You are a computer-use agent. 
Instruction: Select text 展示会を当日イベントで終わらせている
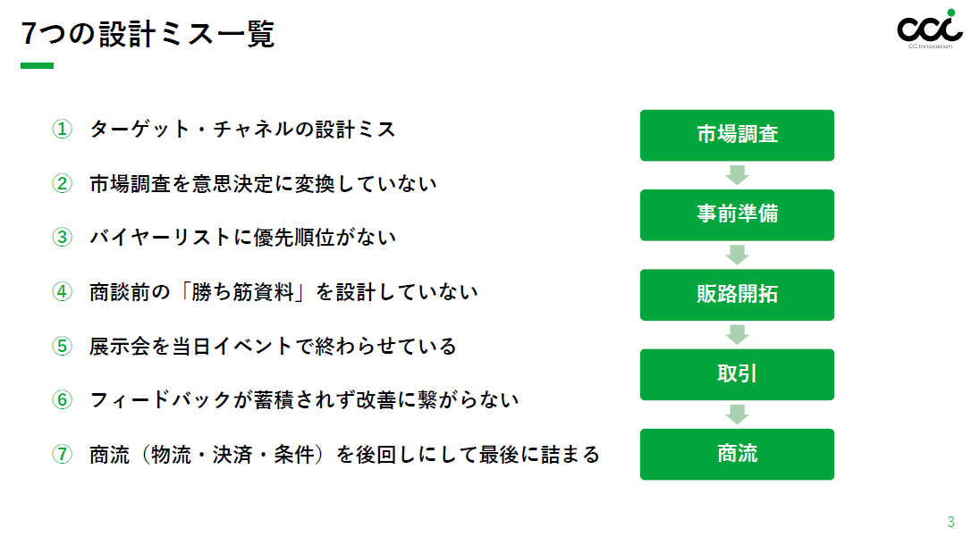tap(273, 346)
